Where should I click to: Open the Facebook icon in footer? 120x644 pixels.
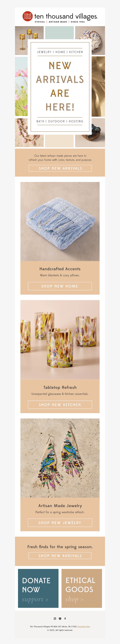pyautogui.click(x=65, y=618)
